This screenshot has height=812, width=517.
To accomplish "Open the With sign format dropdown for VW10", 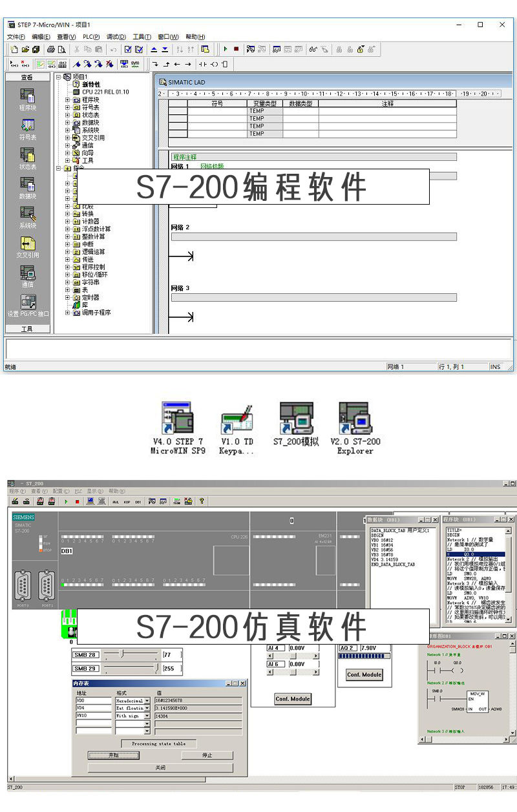I will [x=147, y=716].
